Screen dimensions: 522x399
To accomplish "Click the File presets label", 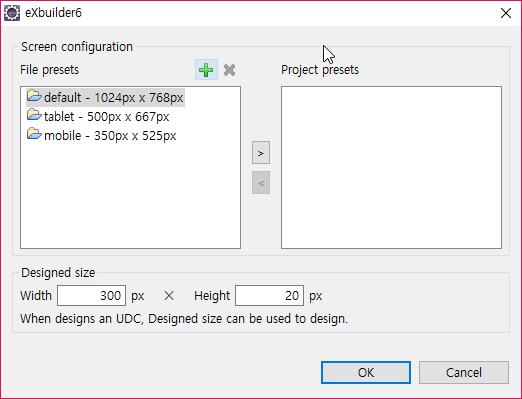I will pyautogui.click(x=49, y=70).
